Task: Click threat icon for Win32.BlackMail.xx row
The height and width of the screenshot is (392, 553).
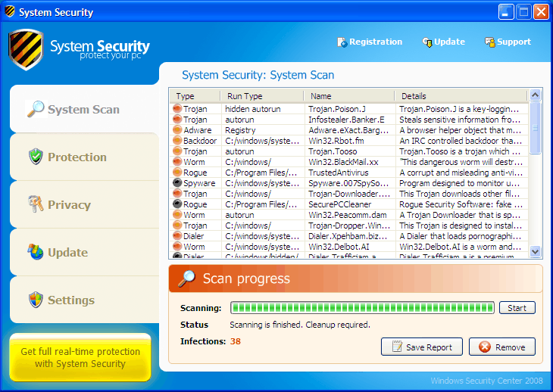Action: [177, 162]
